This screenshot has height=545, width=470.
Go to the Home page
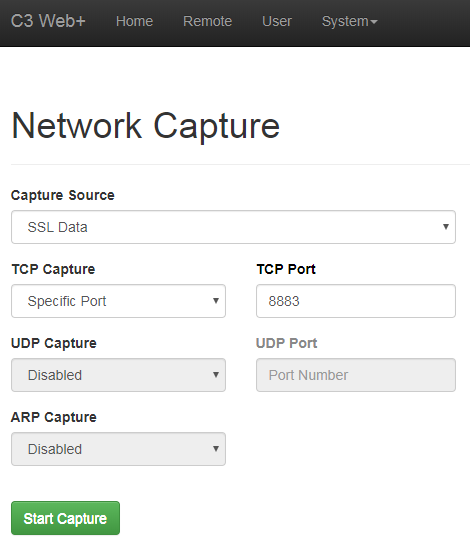(x=134, y=22)
